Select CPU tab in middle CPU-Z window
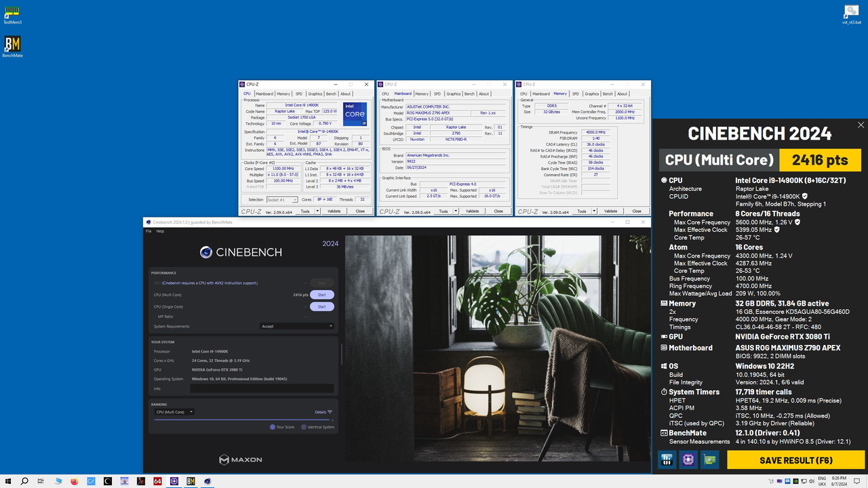Screen dimensions: 868x488 tap(385, 94)
